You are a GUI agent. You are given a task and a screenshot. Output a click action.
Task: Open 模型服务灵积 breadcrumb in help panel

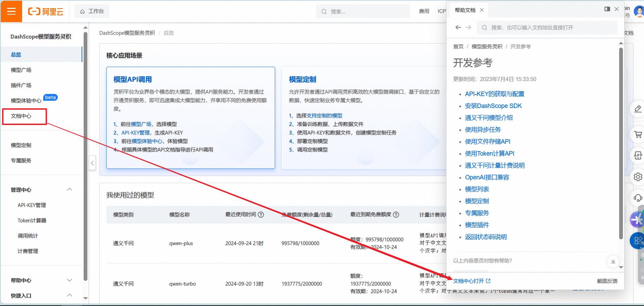coord(487,46)
